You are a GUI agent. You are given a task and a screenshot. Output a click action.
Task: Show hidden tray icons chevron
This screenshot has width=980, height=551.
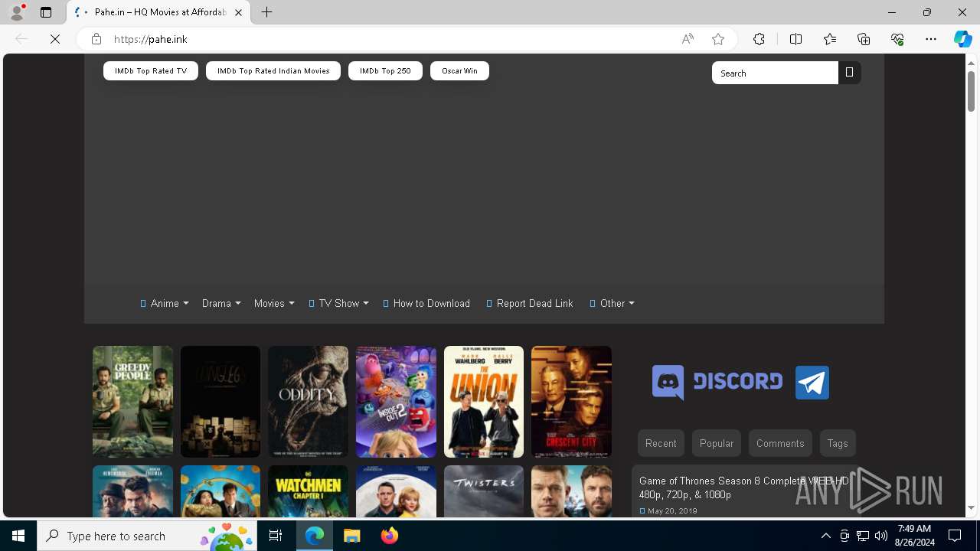[825, 536]
